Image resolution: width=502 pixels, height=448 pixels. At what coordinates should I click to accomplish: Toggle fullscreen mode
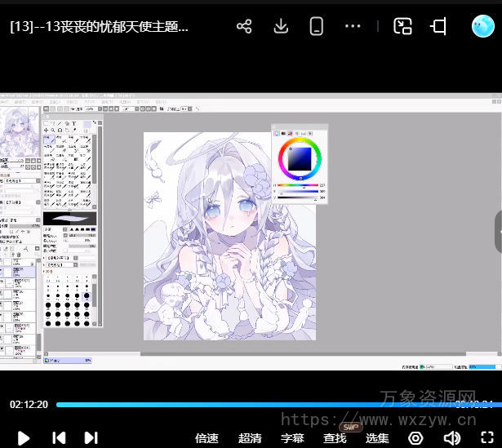(x=487, y=438)
